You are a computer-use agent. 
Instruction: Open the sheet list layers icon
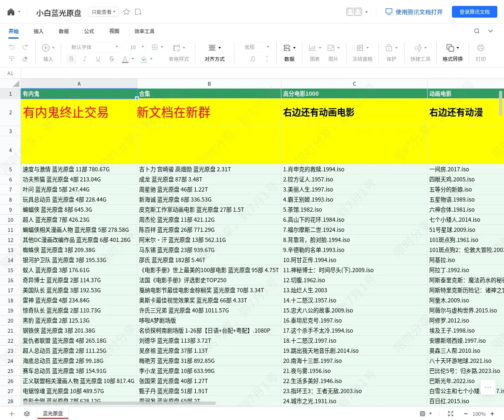(27, 414)
